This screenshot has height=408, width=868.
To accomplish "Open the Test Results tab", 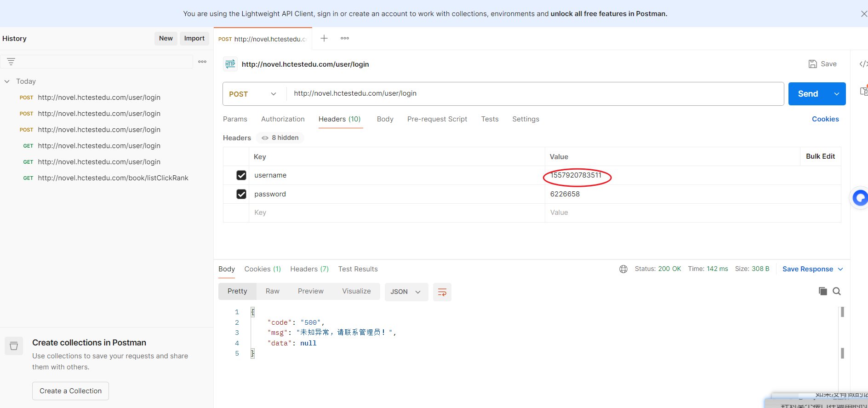I will tap(358, 269).
